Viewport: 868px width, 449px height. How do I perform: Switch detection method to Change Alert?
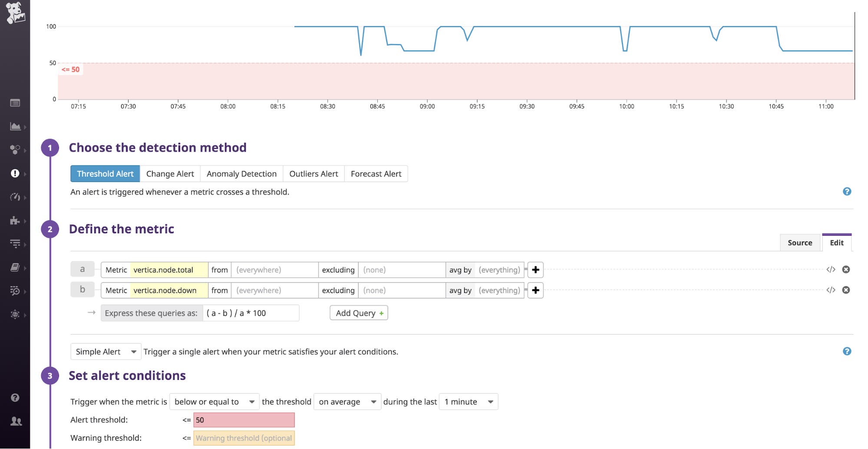tap(169, 173)
